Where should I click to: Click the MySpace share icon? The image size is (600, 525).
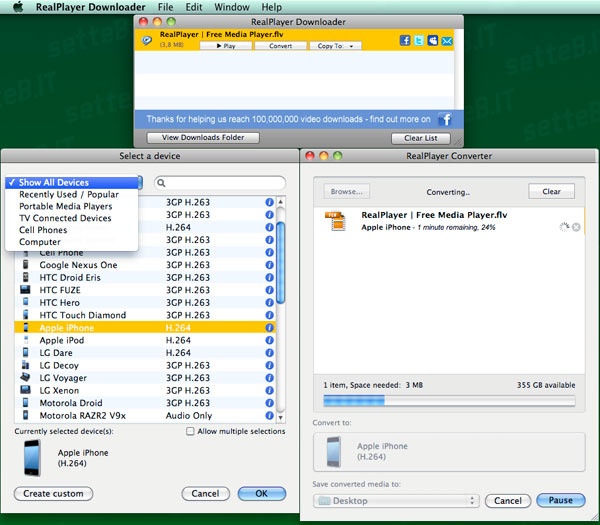(x=434, y=41)
